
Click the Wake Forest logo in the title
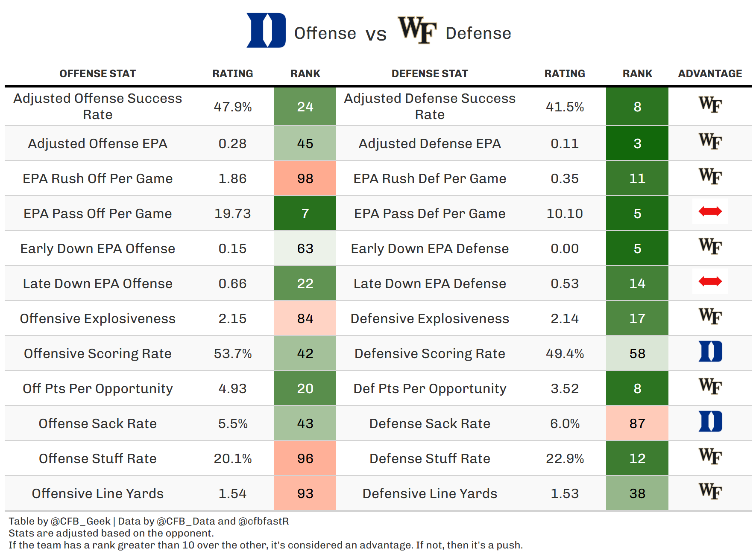(417, 30)
